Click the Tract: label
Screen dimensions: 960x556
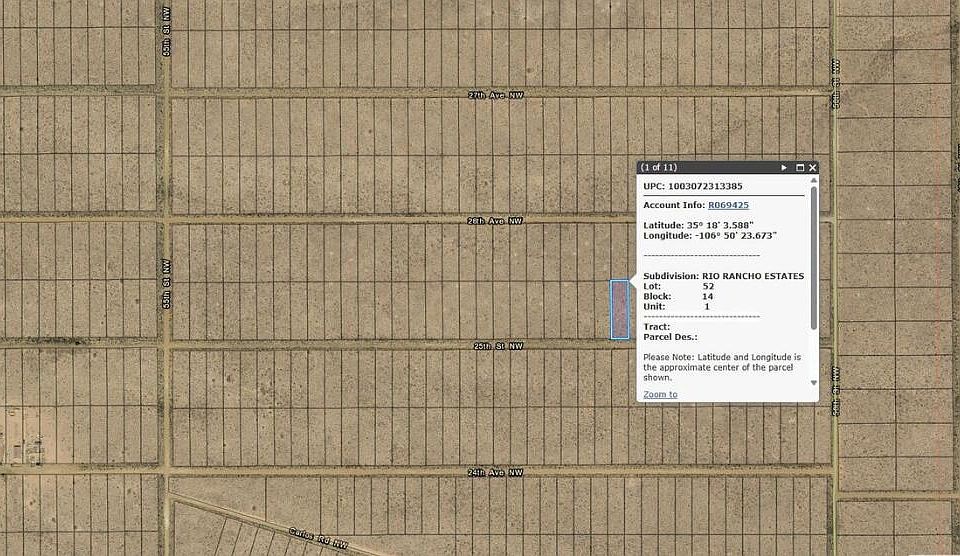coord(656,327)
